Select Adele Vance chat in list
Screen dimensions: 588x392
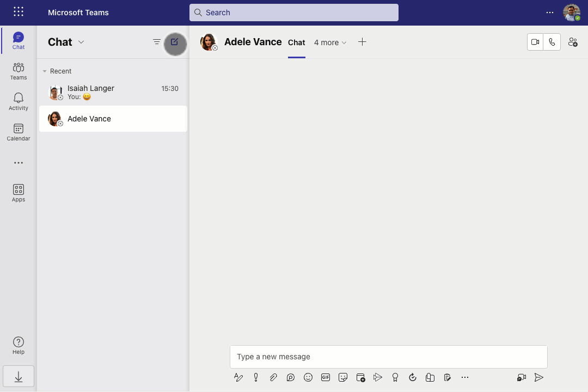coord(113,119)
